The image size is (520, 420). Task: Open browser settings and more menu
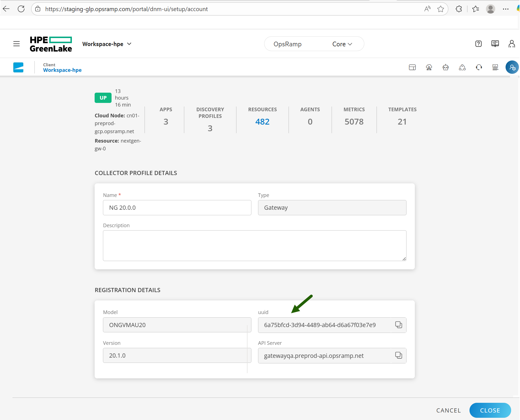pyautogui.click(x=506, y=9)
